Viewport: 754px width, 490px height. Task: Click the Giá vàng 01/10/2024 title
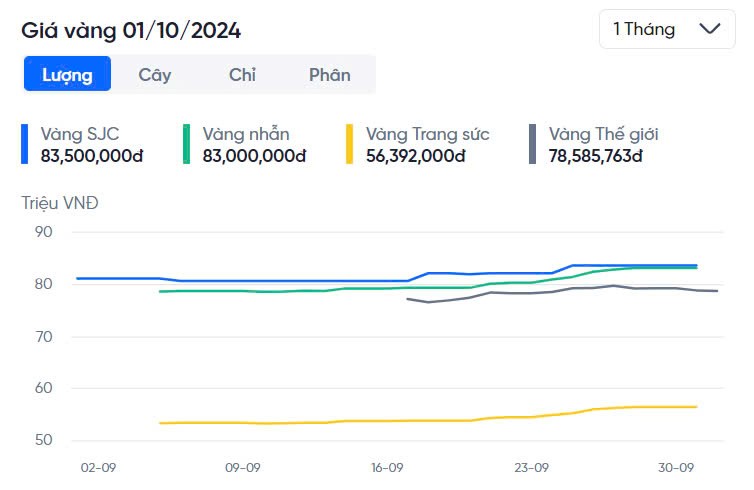[x=131, y=30]
